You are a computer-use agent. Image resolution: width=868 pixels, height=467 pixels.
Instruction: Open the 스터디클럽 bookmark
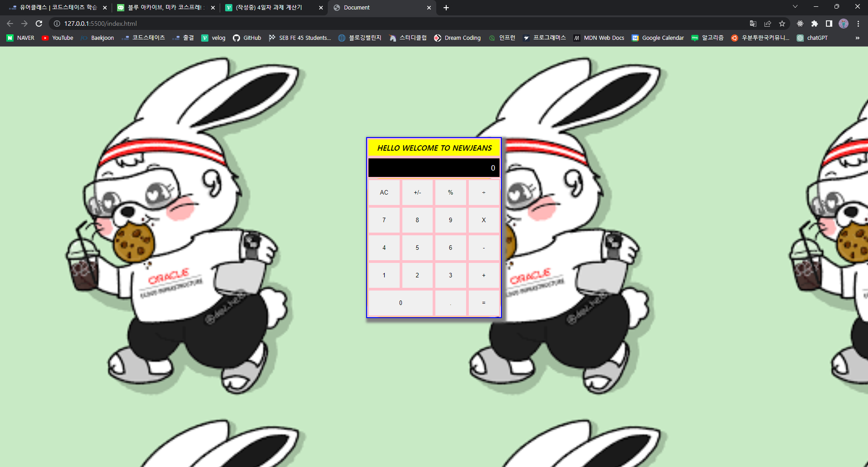[408, 38]
